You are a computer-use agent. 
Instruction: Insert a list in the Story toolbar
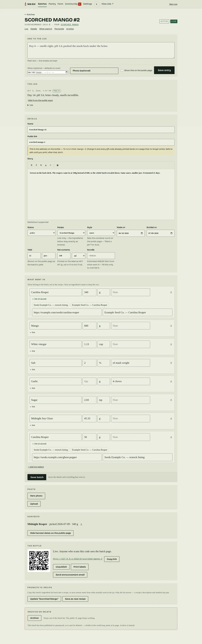[50, 165]
